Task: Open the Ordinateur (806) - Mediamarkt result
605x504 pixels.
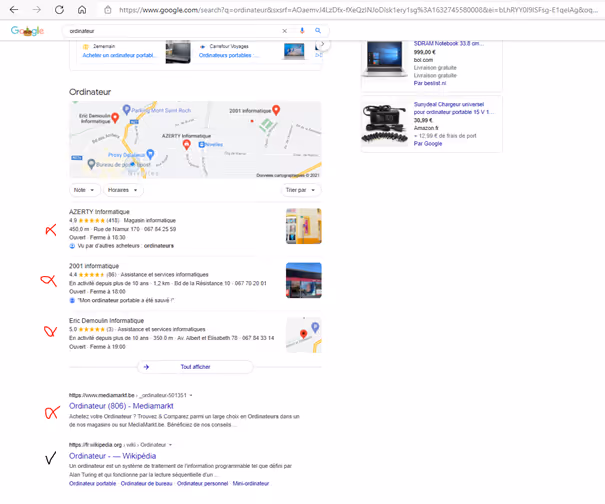Action: tap(121, 406)
